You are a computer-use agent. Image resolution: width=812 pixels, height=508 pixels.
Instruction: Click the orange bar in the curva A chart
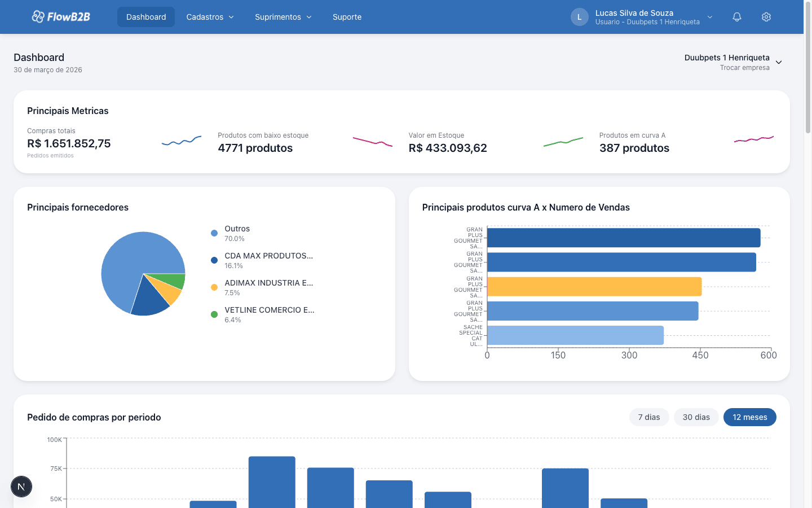(594, 287)
